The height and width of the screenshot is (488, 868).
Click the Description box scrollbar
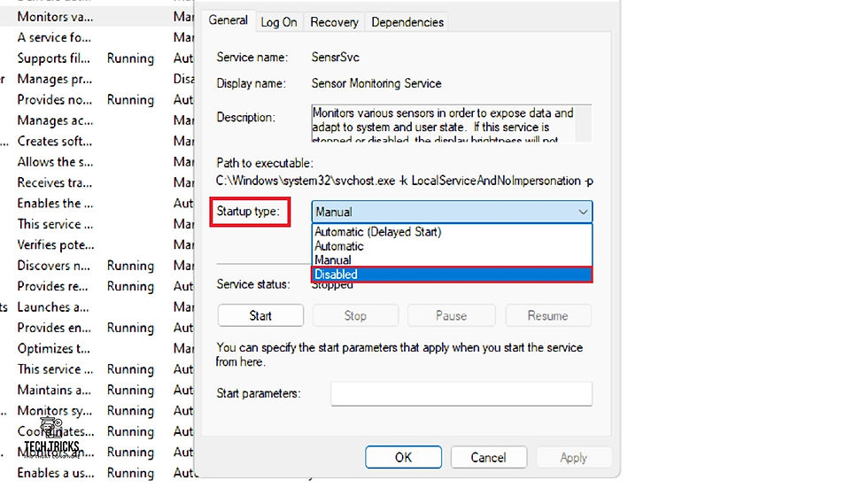pos(584,123)
